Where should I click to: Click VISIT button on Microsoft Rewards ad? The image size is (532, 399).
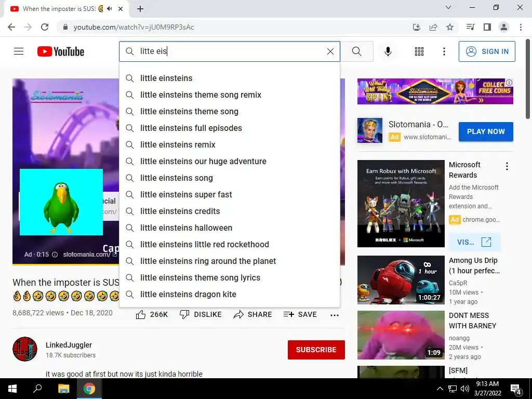click(474, 242)
